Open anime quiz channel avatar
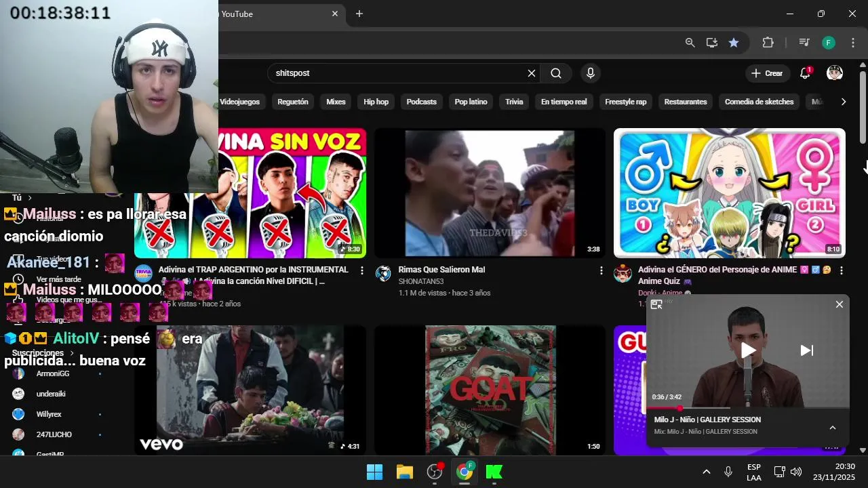The width and height of the screenshot is (868, 488). (x=623, y=273)
